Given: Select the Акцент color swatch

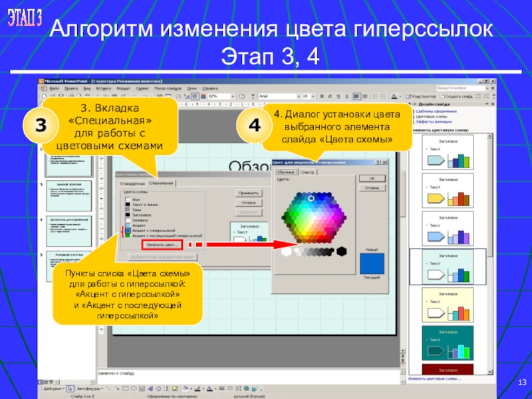Looking at the screenshot, I should pos(128,225).
